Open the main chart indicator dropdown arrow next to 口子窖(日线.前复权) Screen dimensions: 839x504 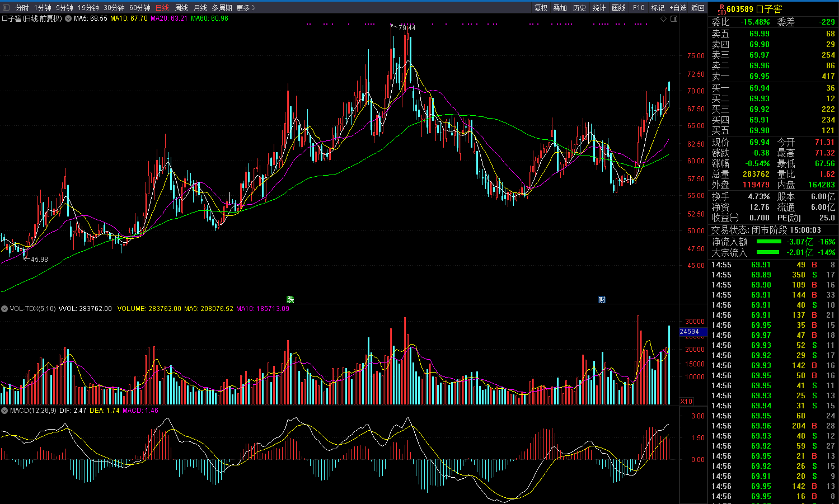click(68, 18)
